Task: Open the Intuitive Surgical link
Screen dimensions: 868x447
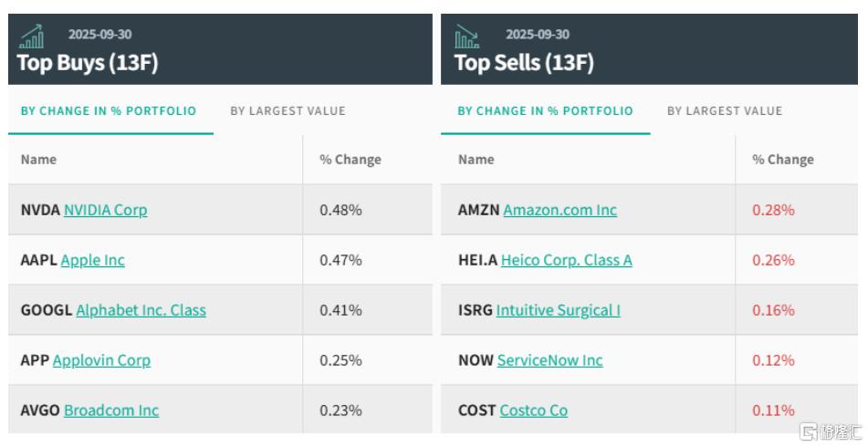Action: tap(558, 310)
